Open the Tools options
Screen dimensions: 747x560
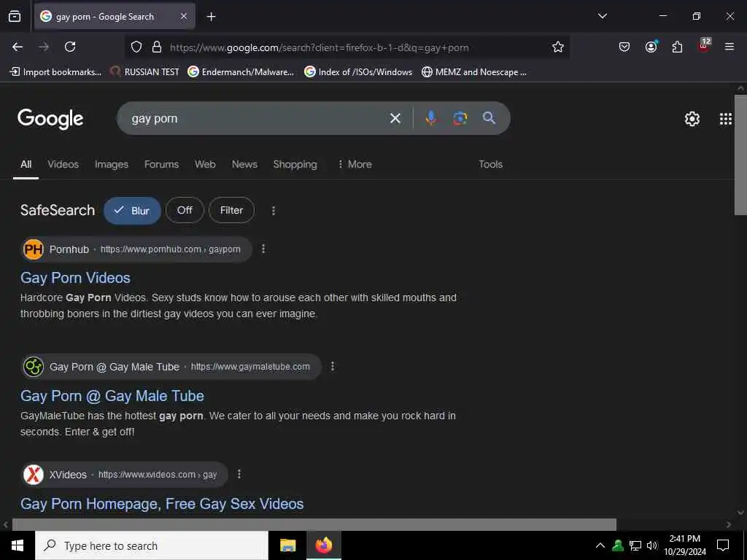click(x=491, y=164)
